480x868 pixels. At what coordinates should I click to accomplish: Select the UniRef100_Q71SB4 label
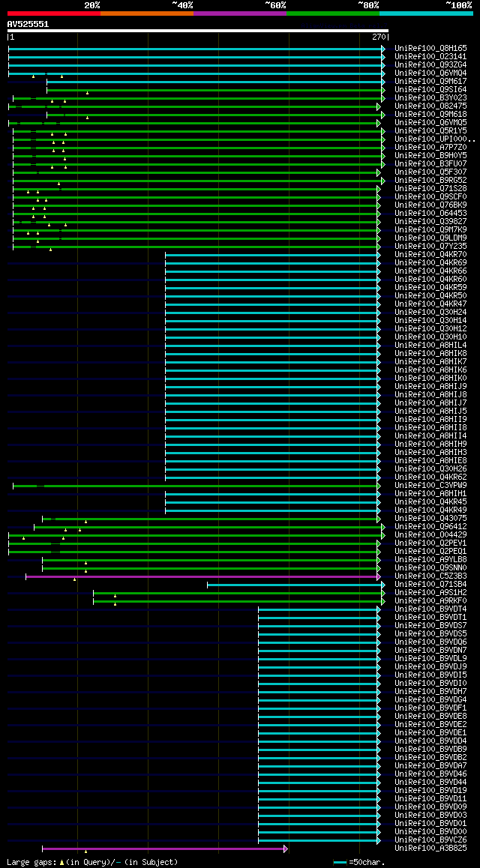(430, 585)
